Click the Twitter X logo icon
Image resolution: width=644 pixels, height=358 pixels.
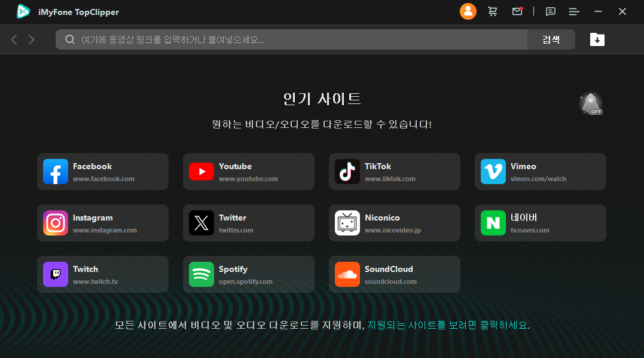[x=202, y=223]
